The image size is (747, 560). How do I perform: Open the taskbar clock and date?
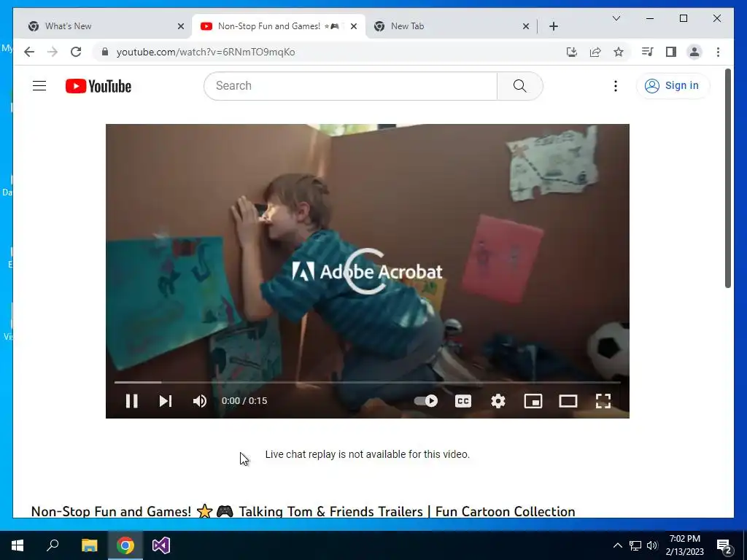click(x=684, y=545)
